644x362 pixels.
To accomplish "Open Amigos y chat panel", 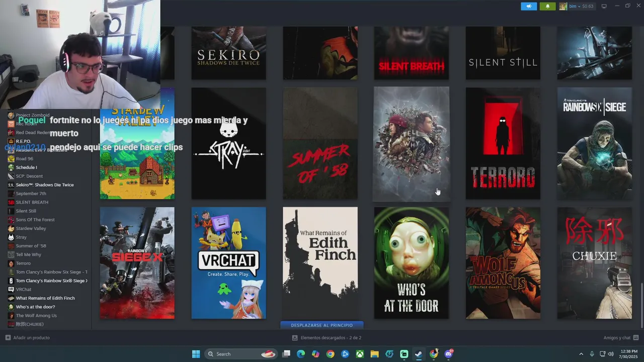I will coord(621,338).
